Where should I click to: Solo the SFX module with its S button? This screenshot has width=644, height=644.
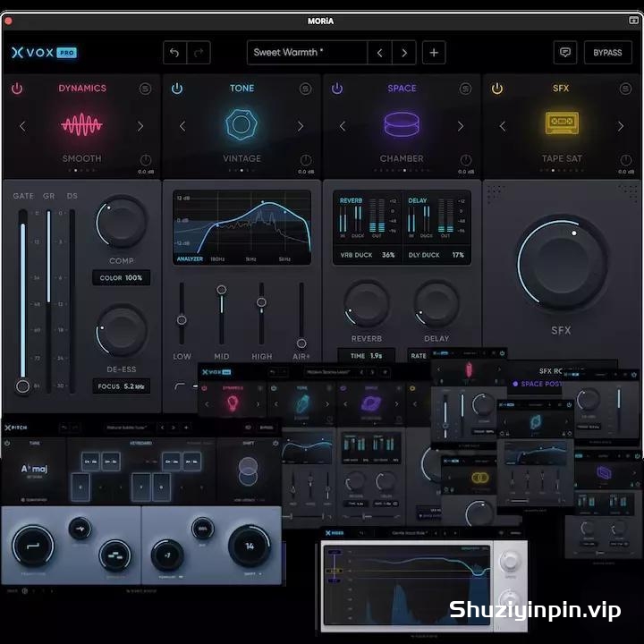[625, 89]
